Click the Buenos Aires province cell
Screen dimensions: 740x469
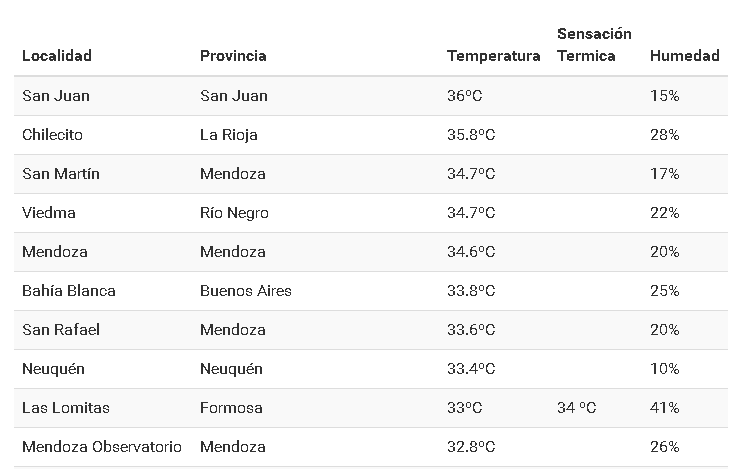246,291
